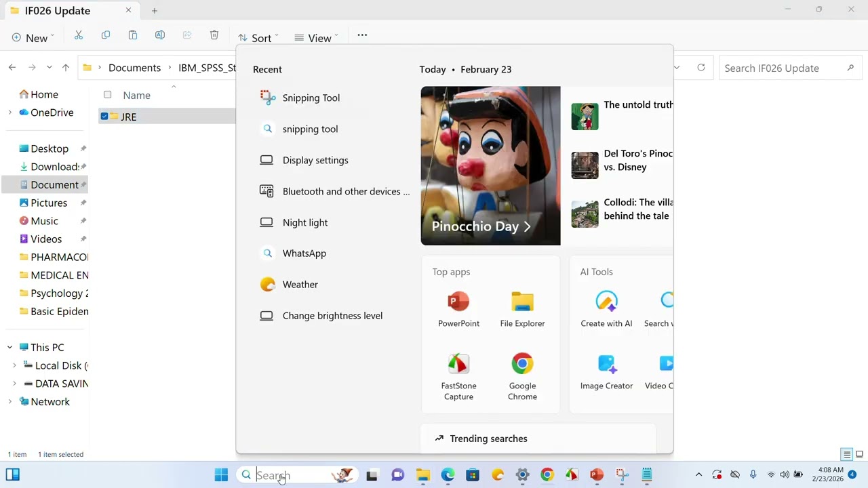Image resolution: width=868 pixels, height=488 pixels.
Task: Expand the Network tree node
Action: click(x=9, y=401)
